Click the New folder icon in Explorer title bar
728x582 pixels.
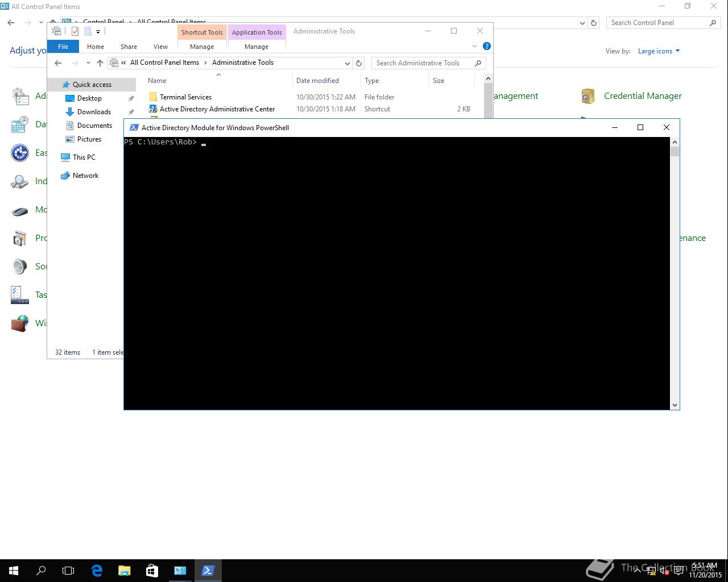tap(88, 31)
